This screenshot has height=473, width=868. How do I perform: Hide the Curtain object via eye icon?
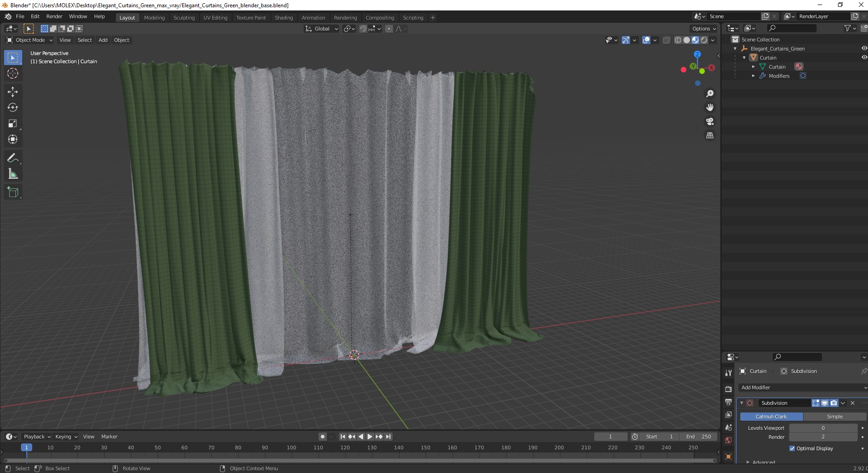click(x=864, y=57)
